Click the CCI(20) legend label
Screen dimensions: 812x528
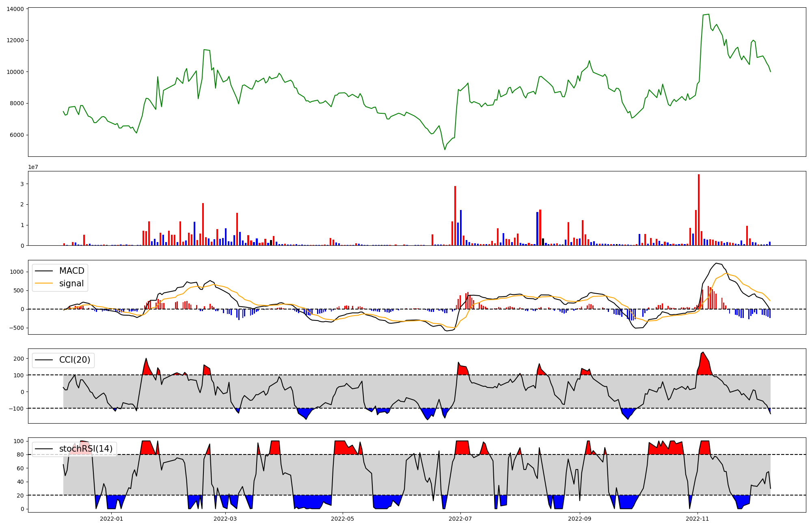click(75, 360)
